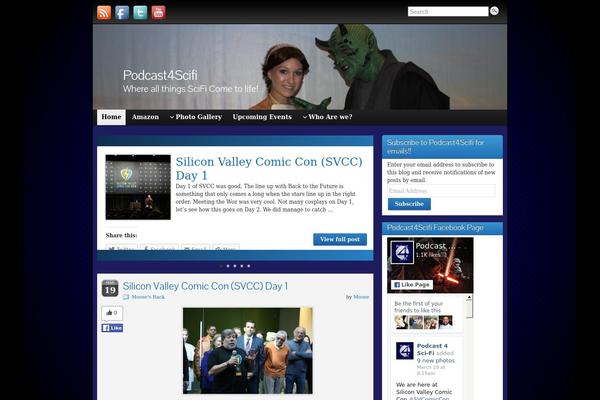This screenshot has height=400, width=600.
Task: Click the View full post button
Action: tap(340, 239)
